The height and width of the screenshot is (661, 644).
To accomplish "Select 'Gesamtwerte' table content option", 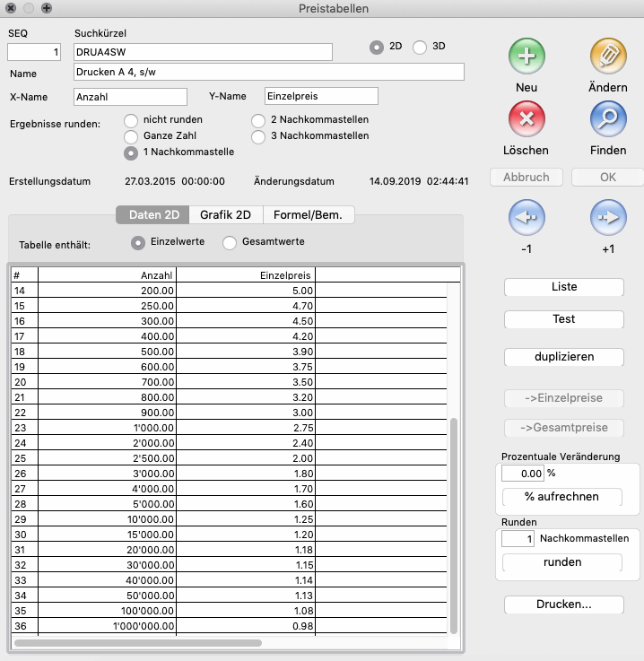I will [x=230, y=242].
